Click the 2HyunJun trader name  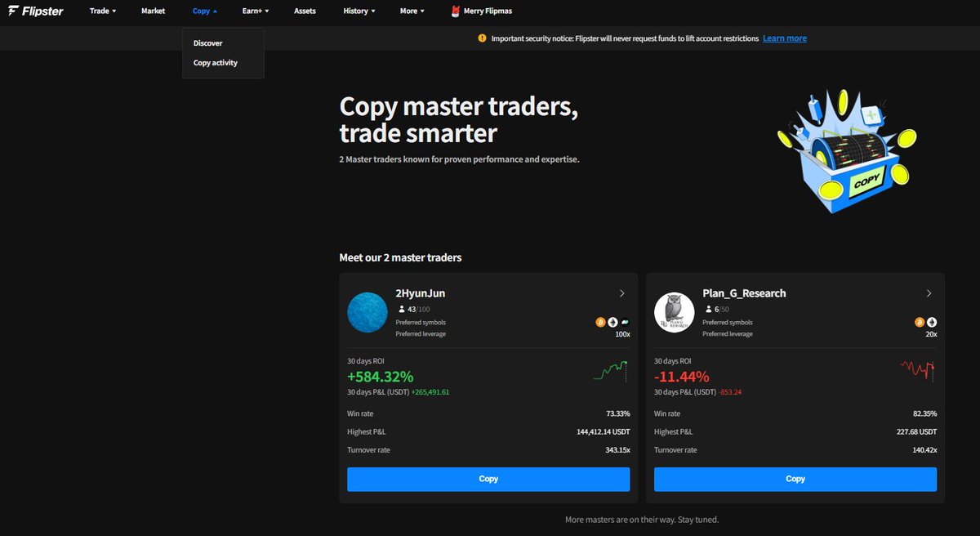tap(420, 293)
